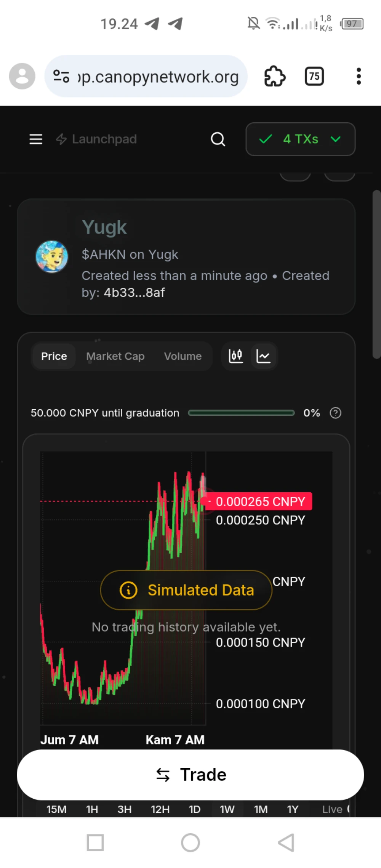
Task: Open graduation help question-mark icon
Action: click(x=335, y=413)
